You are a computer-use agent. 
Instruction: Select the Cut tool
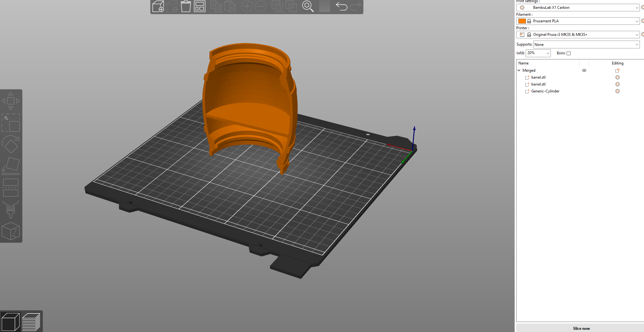click(x=11, y=188)
